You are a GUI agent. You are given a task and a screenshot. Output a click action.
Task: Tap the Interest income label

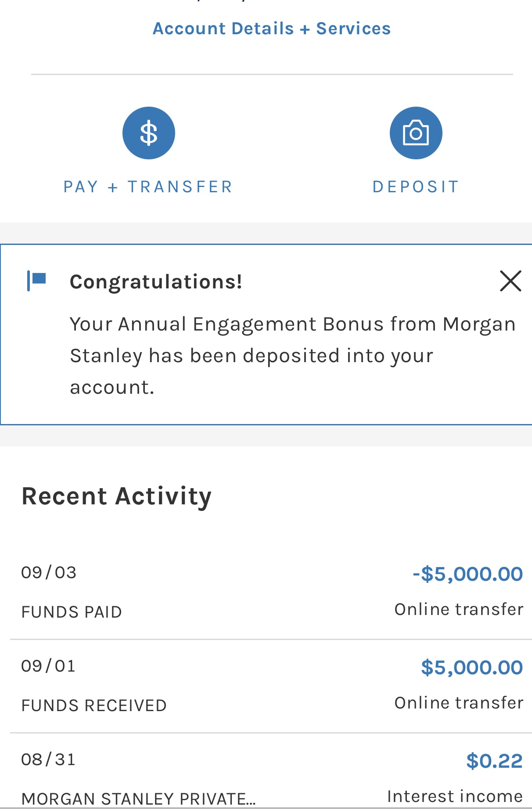pos(455,797)
